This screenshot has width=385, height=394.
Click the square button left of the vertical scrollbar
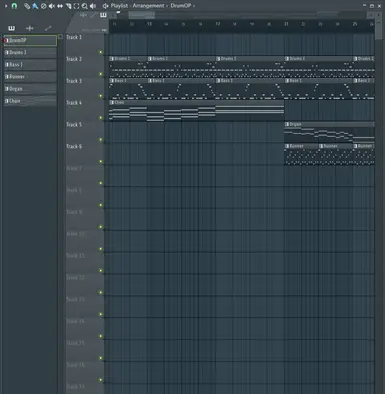370,15
